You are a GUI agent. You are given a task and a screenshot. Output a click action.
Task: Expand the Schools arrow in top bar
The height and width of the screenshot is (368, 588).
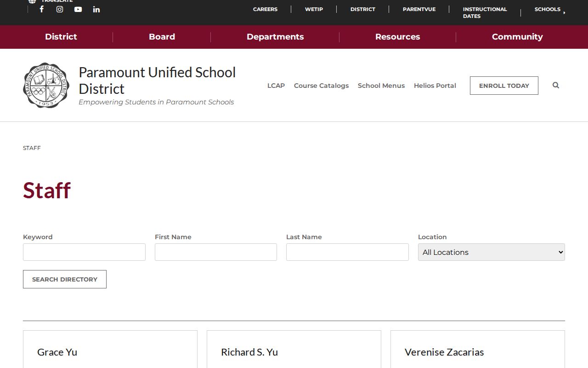(x=564, y=12)
